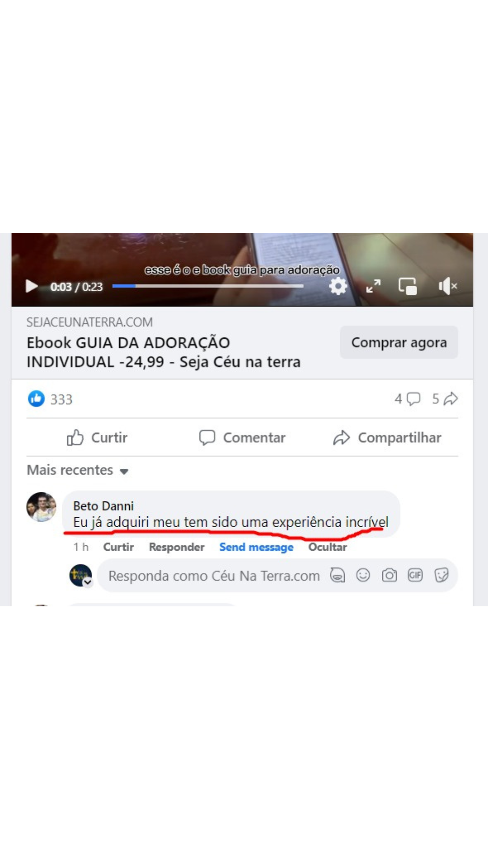
Task: Open Beto Danni's profile picture
Action: [41, 507]
